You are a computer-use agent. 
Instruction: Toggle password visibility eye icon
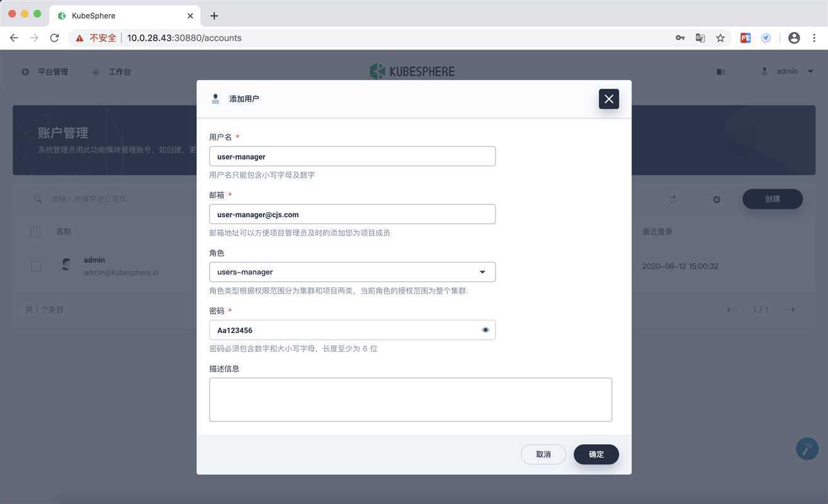click(x=485, y=330)
